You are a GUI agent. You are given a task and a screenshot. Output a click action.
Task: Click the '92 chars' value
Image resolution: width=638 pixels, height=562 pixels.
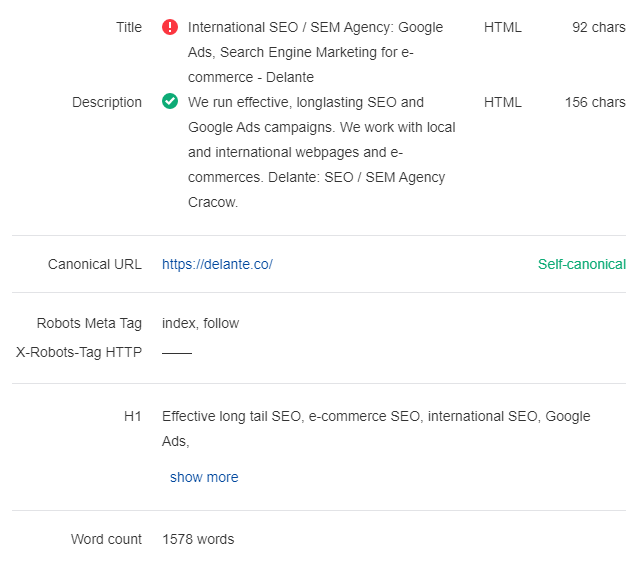point(599,27)
